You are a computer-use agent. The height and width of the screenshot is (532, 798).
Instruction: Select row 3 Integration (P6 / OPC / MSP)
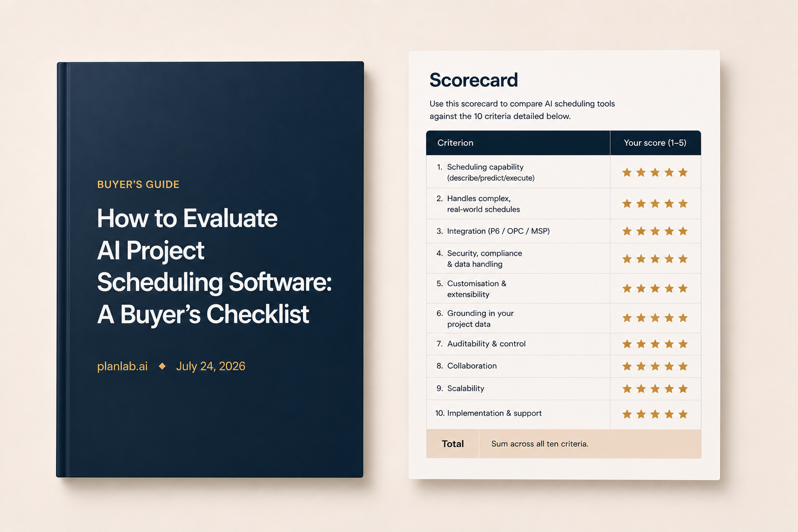click(564, 231)
